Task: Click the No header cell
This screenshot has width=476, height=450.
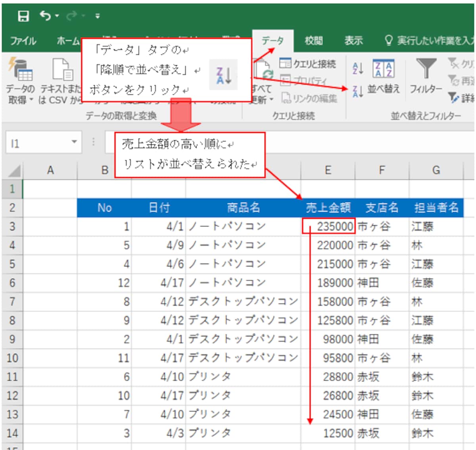Action: coord(104,207)
